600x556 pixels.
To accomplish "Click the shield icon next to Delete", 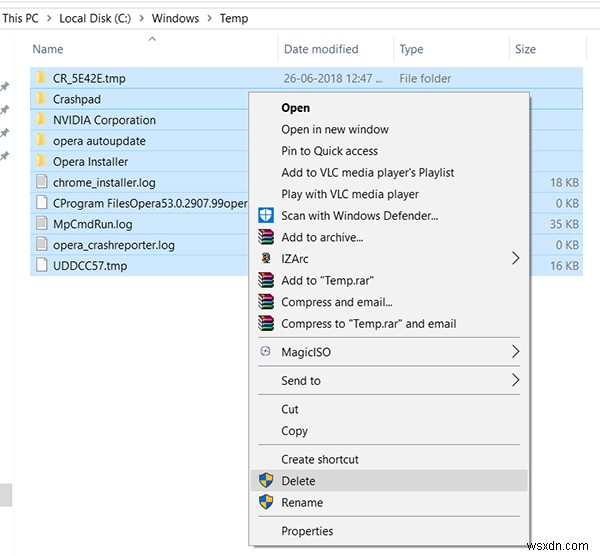I will tap(265, 481).
